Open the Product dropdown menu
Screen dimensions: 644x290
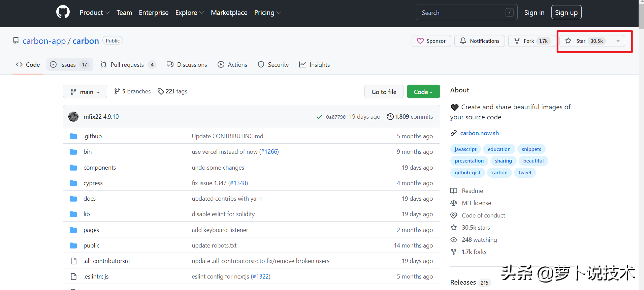pyautogui.click(x=94, y=12)
